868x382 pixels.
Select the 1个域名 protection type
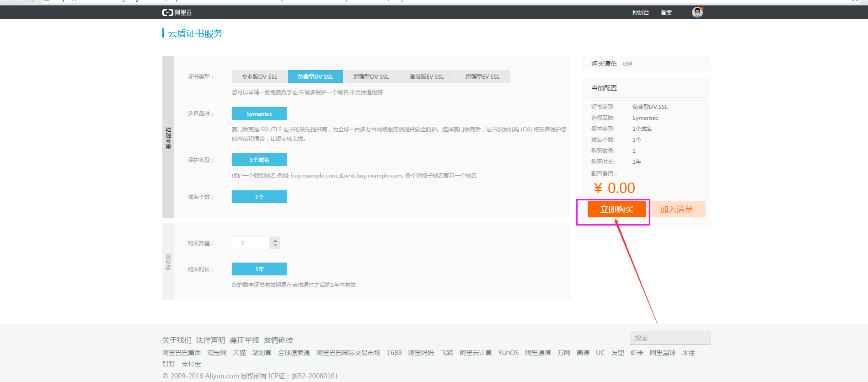[259, 160]
